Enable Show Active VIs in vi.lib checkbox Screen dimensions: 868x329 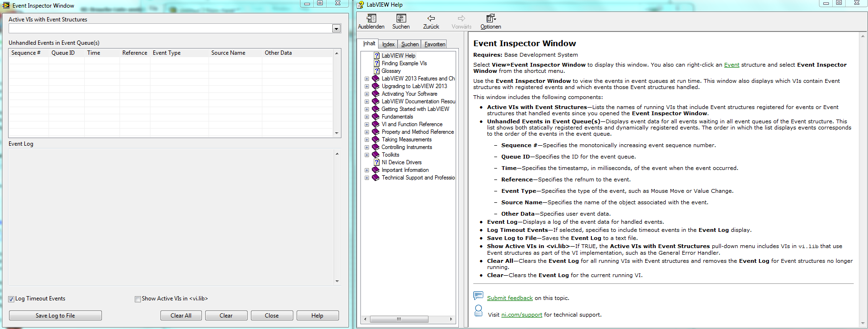click(x=138, y=299)
